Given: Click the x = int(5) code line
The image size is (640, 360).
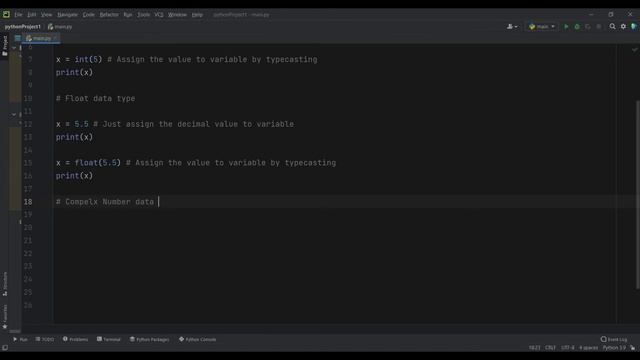Looking at the screenshot, I should tap(187, 60).
